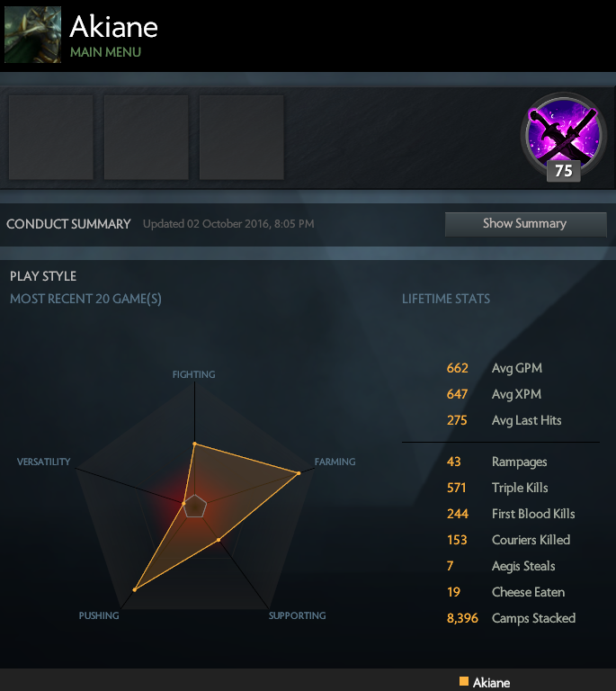Select the first empty featured slot
This screenshot has height=691, width=616.
[51, 138]
